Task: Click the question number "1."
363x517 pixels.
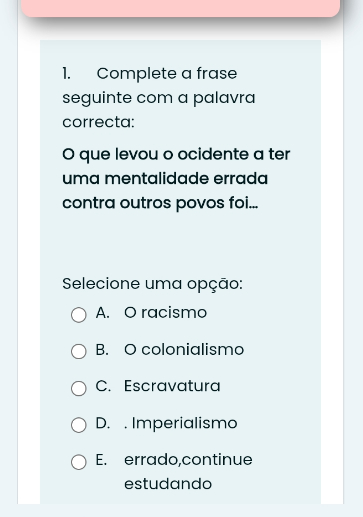Action: 66,73
